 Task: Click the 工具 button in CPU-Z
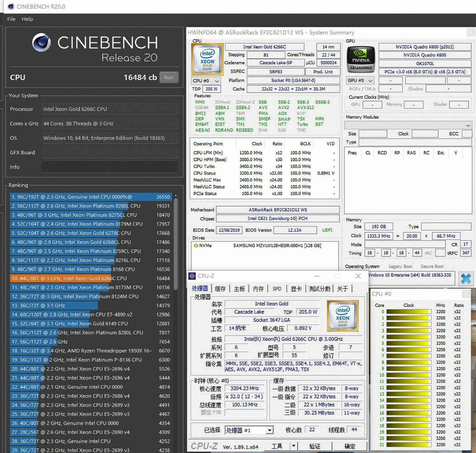tap(277, 446)
